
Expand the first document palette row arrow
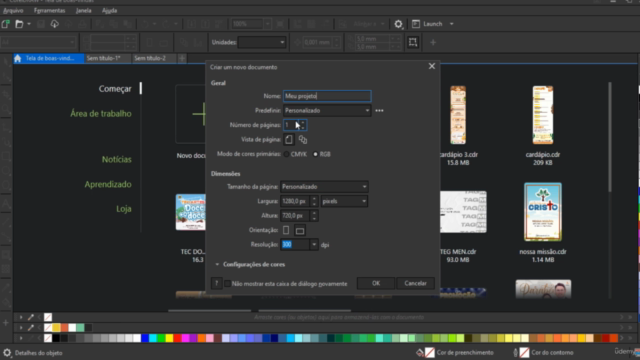[21, 317]
